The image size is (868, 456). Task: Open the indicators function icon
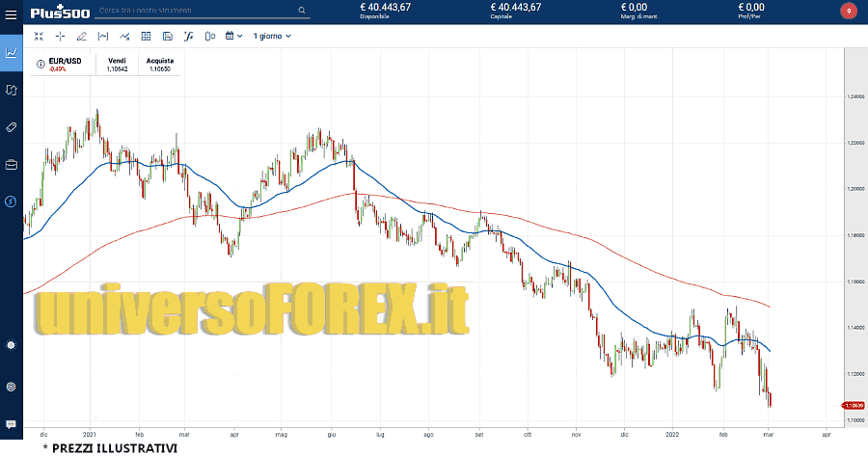[x=188, y=36]
